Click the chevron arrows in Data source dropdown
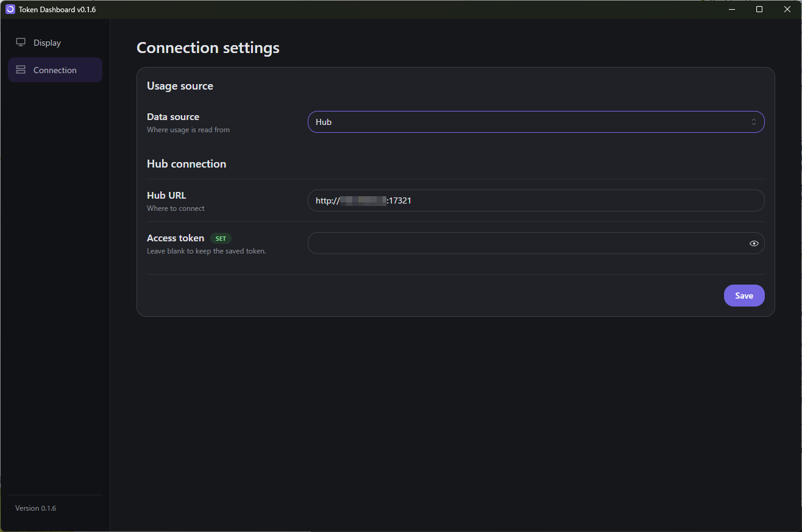 pyautogui.click(x=754, y=122)
